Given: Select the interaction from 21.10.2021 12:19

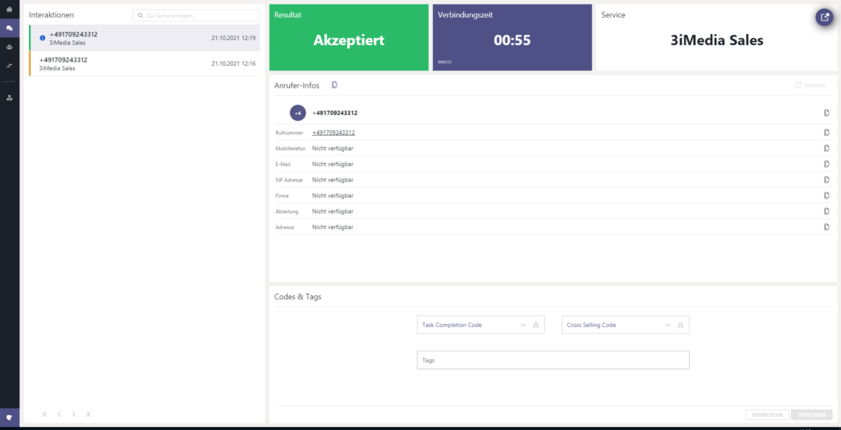Looking at the screenshot, I should point(147,38).
